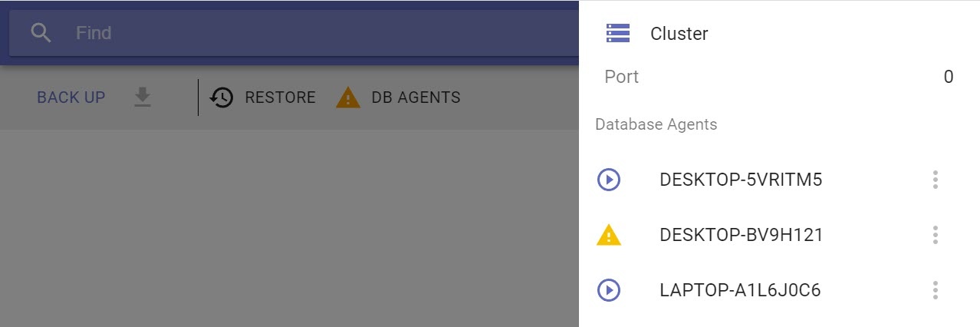Select the LAPTOP-A1L6J0C6 agent entry
The height and width of the screenshot is (327, 980).
click(x=740, y=290)
